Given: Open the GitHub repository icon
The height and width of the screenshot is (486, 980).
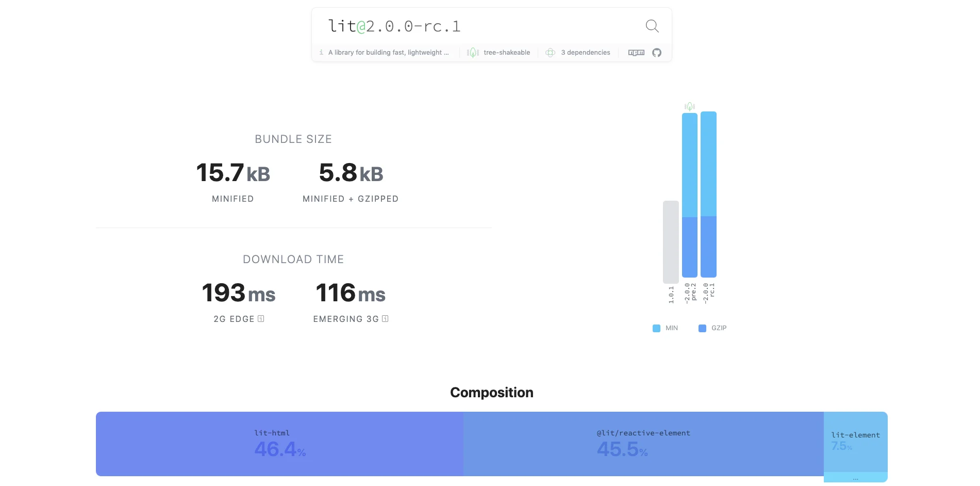Looking at the screenshot, I should click(656, 52).
